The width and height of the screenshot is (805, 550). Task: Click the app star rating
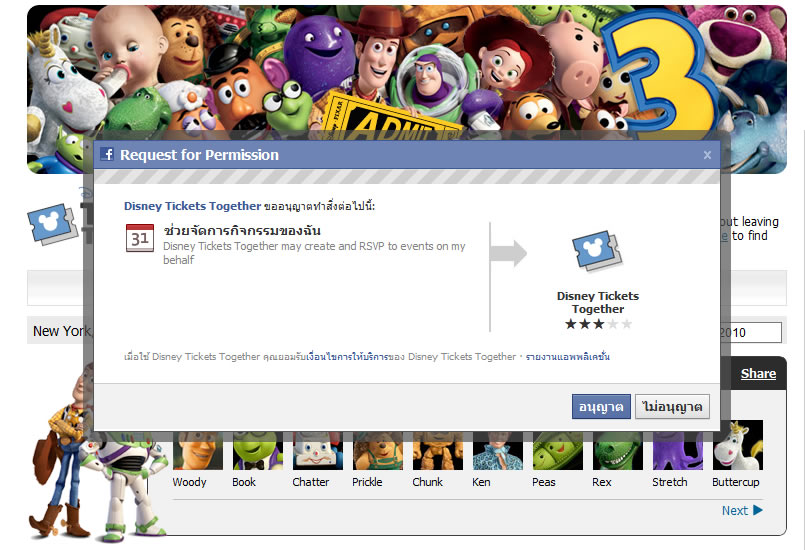click(x=598, y=324)
